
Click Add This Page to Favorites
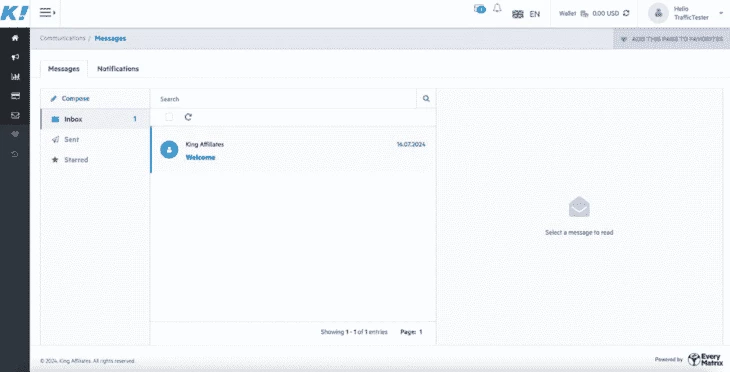(x=671, y=39)
